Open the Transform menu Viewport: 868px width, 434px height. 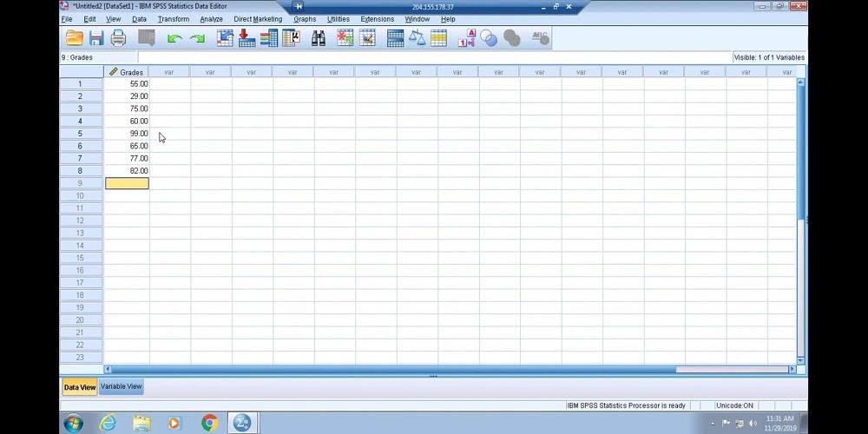coord(173,19)
